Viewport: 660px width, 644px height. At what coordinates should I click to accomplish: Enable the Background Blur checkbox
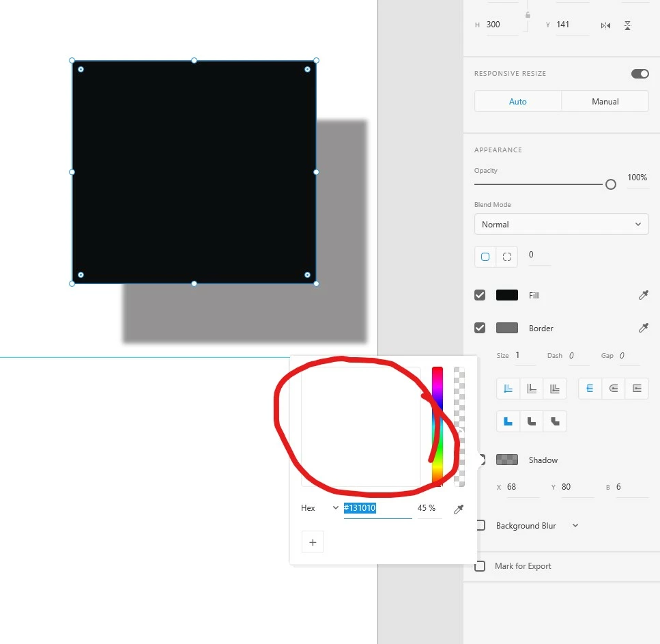(x=480, y=525)
